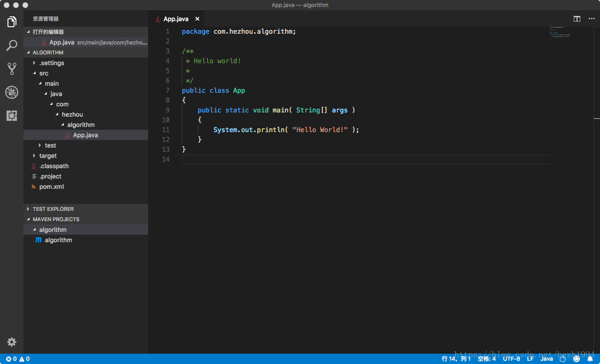Image resolution: width=600 pixels, height=364 pixels.
Task: Click the Java icon on App.java tab
Action: 158,19
